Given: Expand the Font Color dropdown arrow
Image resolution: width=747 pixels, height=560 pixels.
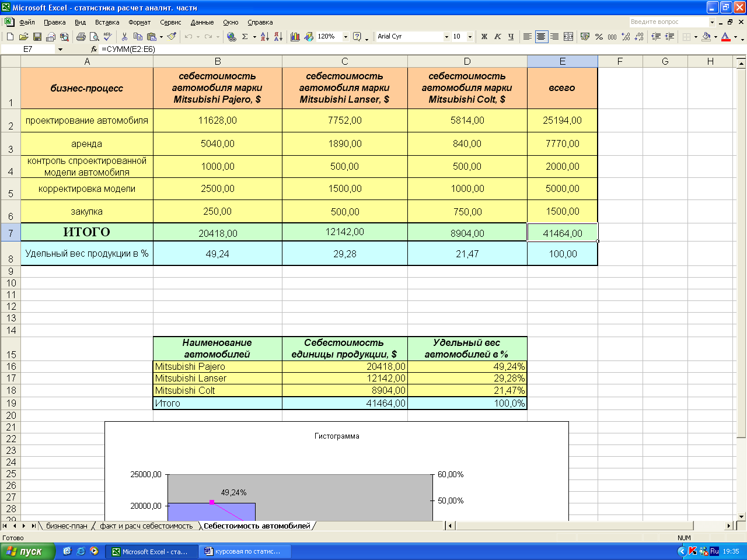Looking at the screenshot, I should [x=735, y=37].
